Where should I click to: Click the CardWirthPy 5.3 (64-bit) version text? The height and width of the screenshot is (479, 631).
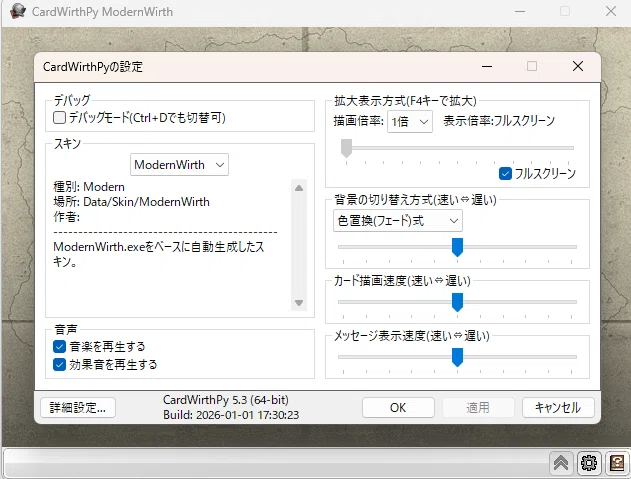(226, 400)
